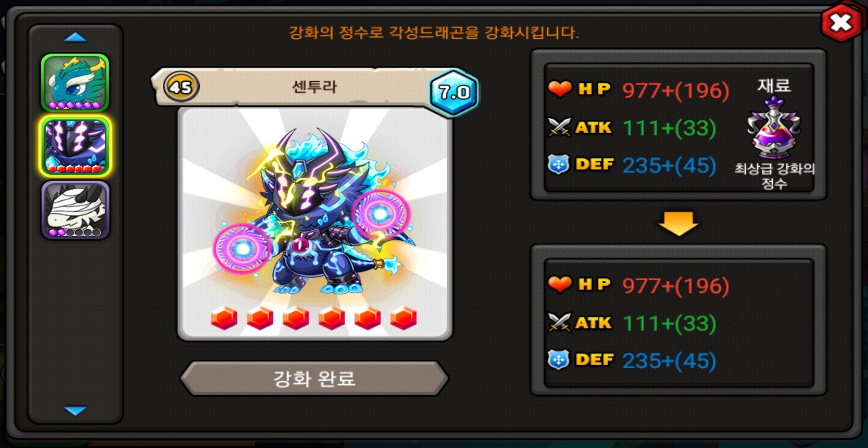This screenshot has height=448, width=868.
Task: Move dragon list down with blue arrow
Action: 75,411
